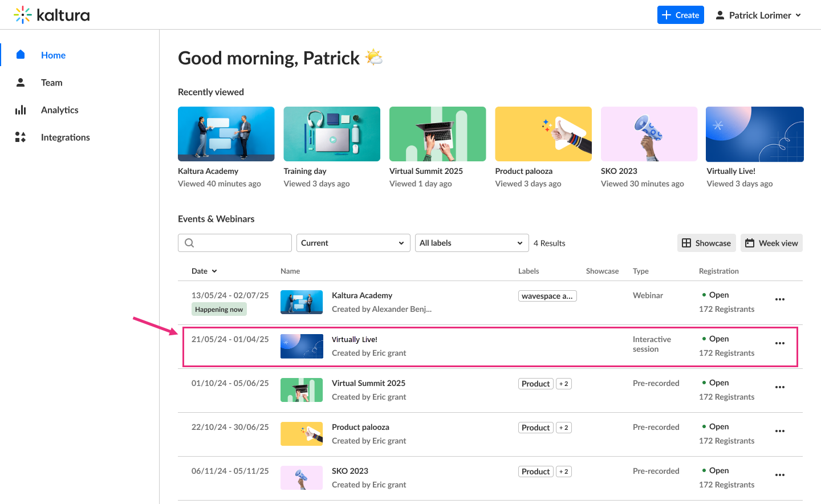Click the Happening now badge

click(x=219, y=310)
